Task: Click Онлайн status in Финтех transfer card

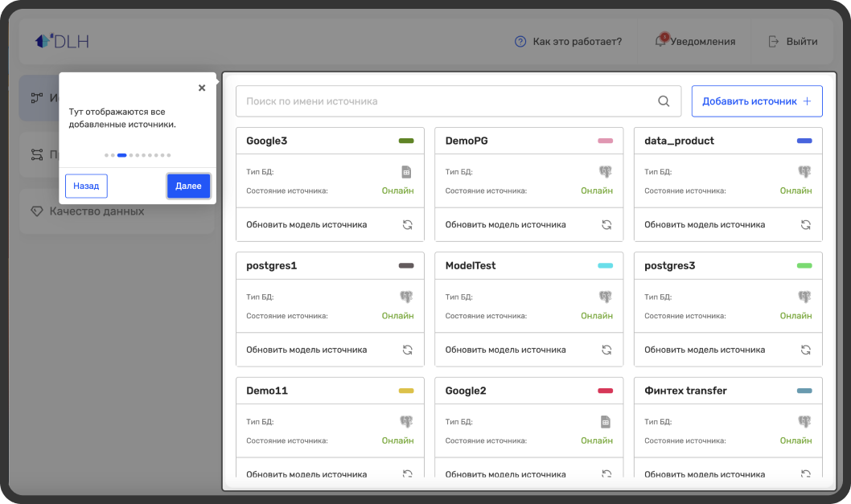Action: 796,440
